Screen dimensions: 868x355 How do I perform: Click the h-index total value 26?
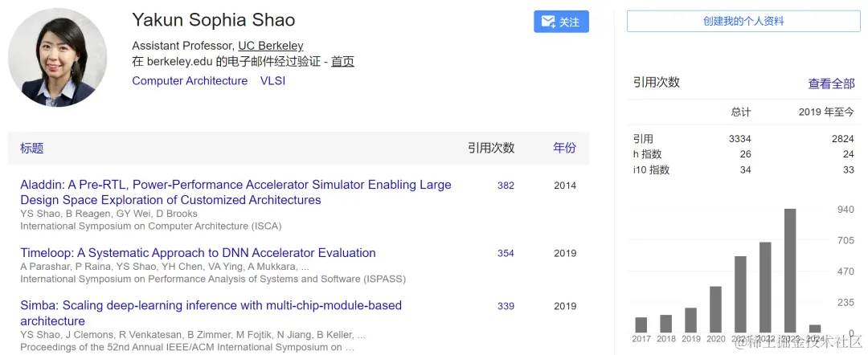point(745,154)
